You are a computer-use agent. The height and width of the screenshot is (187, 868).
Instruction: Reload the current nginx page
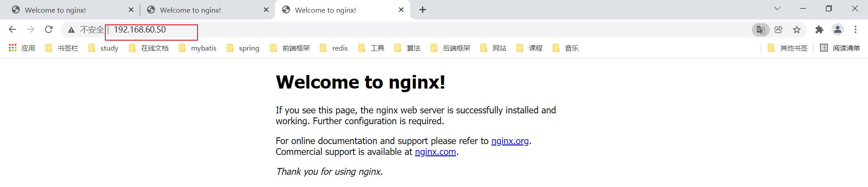[48, 29]
